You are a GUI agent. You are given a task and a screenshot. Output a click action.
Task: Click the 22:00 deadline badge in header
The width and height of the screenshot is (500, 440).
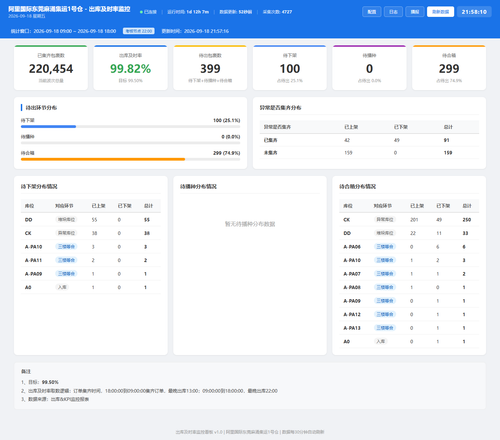[139, 31]
